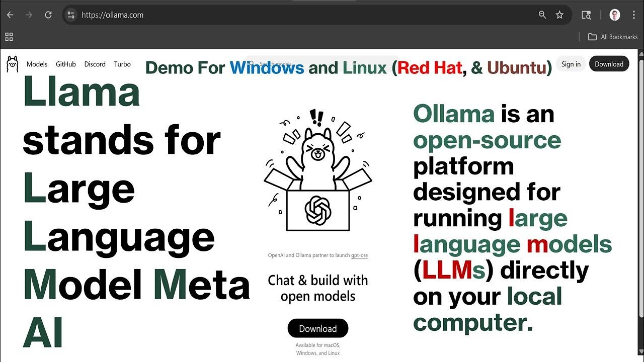Screen dimensions: 644x362
Task: Go back with the browser back arrow
Action: pos(10,15)
